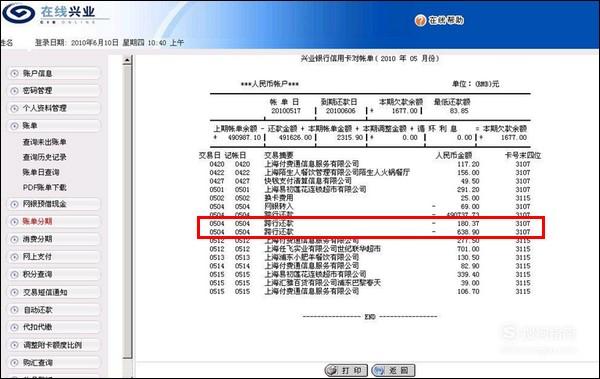This screenshot has width=600, height=379.
Task: Open the 积分查询 menu item
Action: (54, 274)
